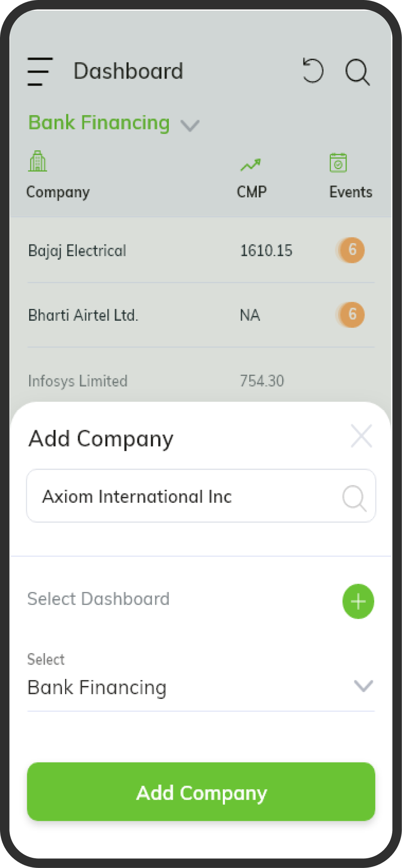Click the Company building icon

37,161
